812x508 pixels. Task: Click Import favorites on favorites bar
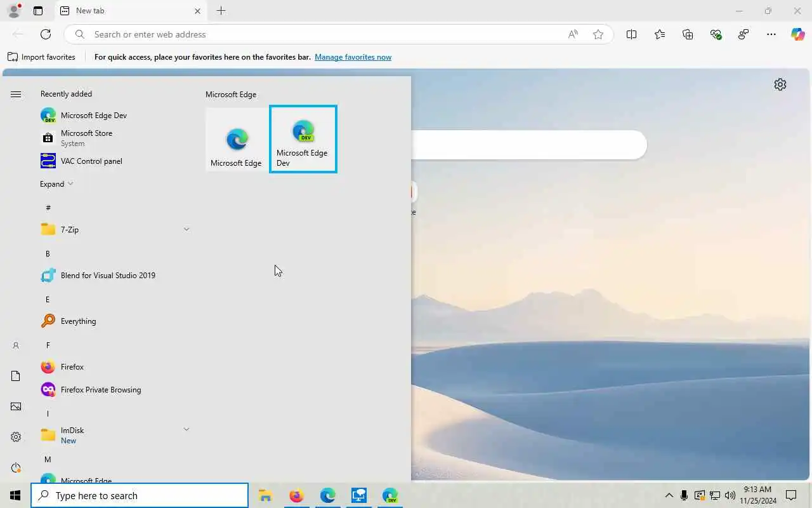pyautogui.click(x=41, y=57)
